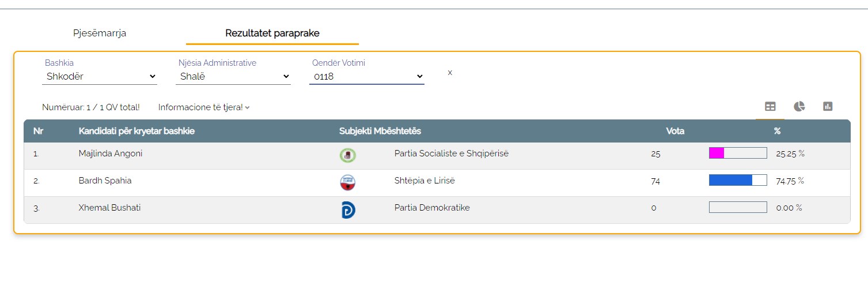Click Shtëpia e Lirisë party logo
The height and width of the screenshot is (281, 868).
click(347, 182)
